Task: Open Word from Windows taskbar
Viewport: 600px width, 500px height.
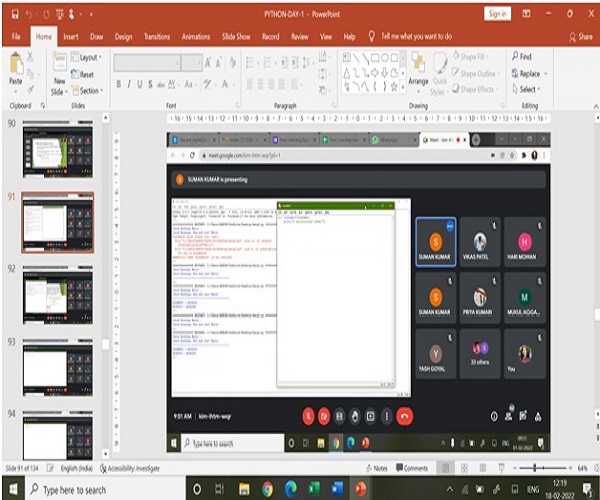Action: [337, 489]
